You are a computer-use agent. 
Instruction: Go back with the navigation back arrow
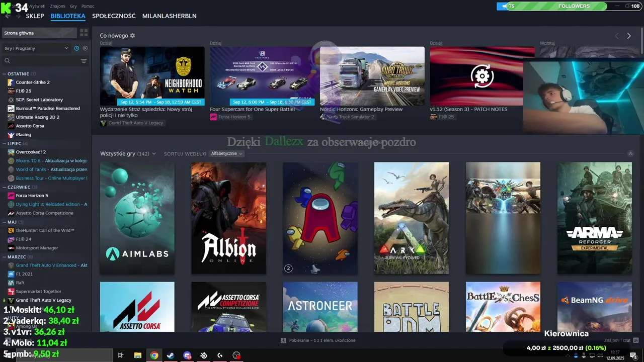coord(7,16)
